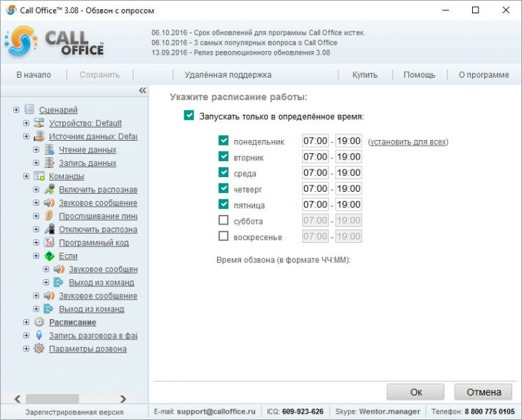Click среда start time field 07:00
This screenshot has height=420, width=522.
coord(315,173)
